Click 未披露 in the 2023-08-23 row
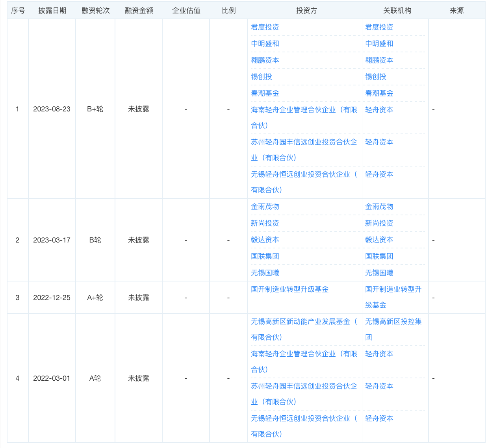Viewport: 486px width, 448px height. [139, 109]
